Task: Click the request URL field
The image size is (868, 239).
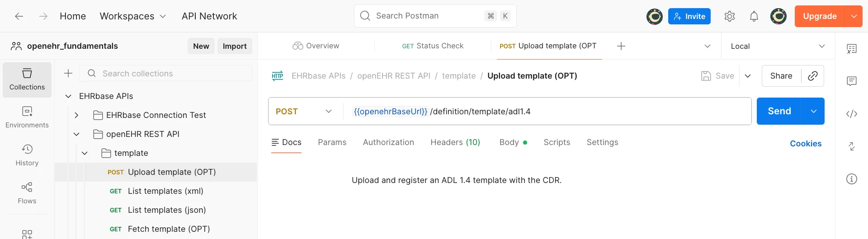Action: 547,111
